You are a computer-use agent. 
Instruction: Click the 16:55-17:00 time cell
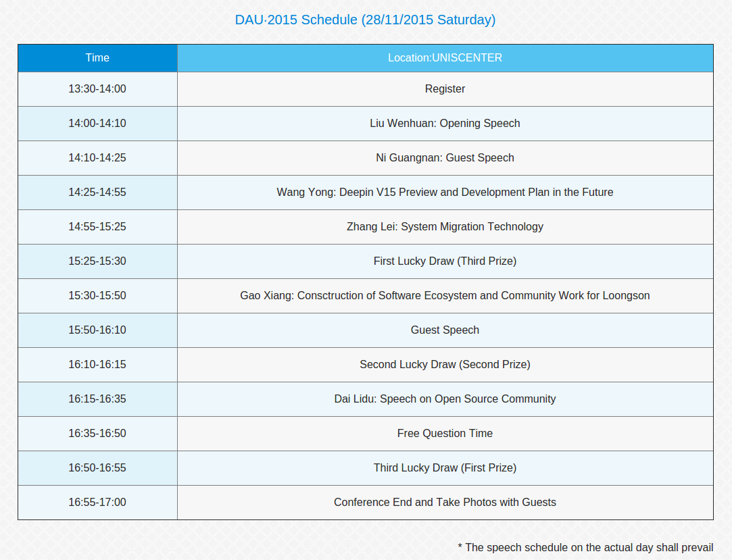pos(97,503)
